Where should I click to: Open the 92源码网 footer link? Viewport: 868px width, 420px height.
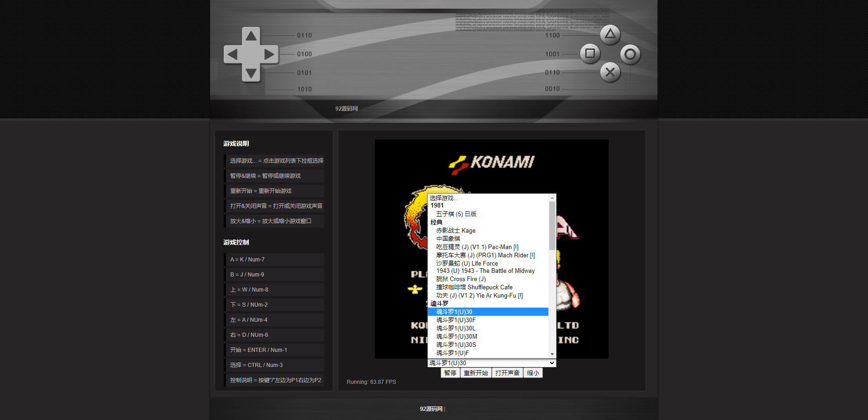(431, 409)
